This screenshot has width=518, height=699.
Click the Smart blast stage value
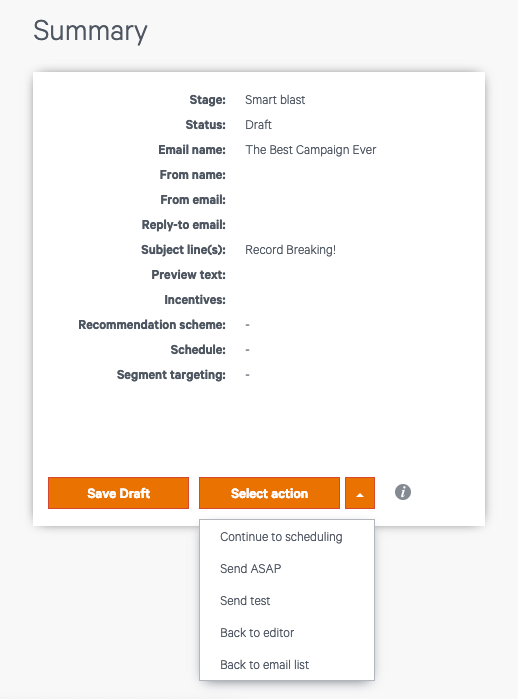click(275, 100)
